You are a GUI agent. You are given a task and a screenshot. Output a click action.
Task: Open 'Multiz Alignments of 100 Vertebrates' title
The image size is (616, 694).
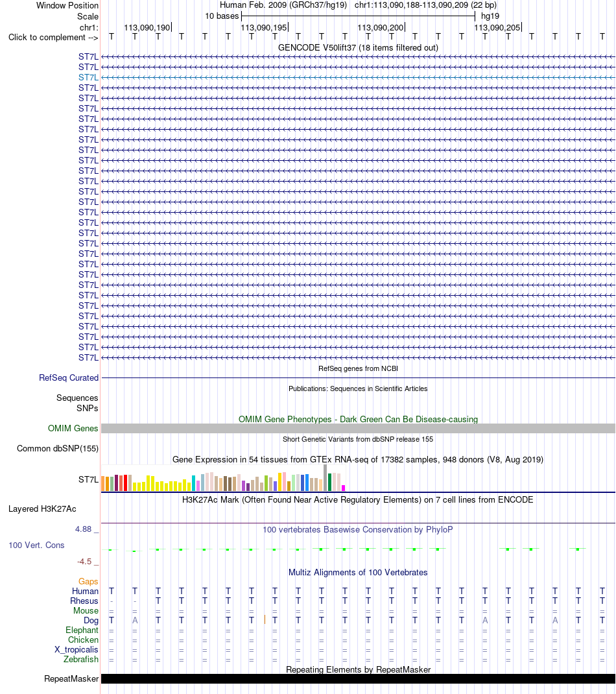coord(358,572)
